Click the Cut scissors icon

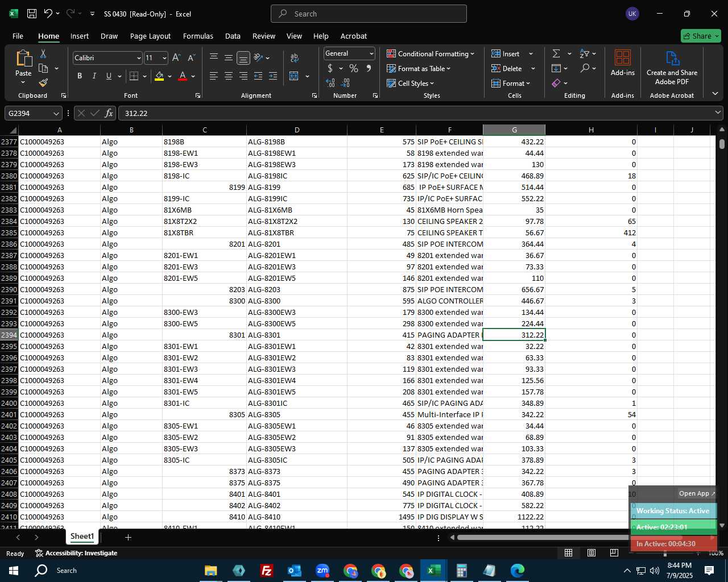[43, 54]
